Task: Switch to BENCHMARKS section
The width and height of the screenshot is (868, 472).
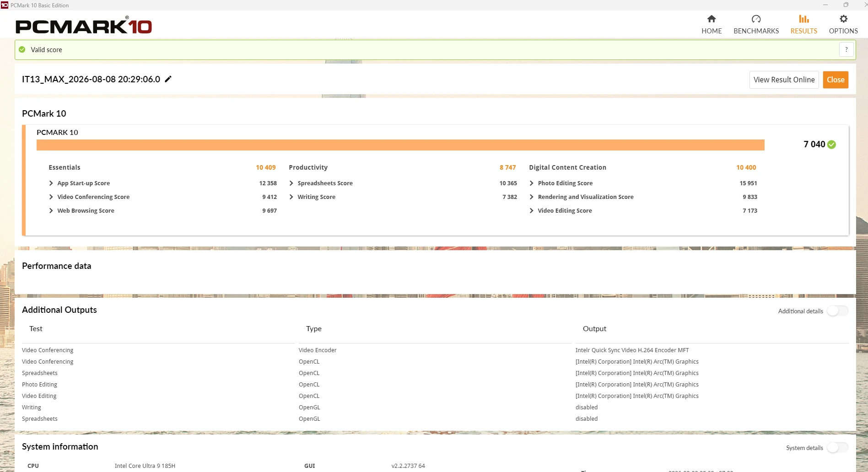Action: pos(756,31)
